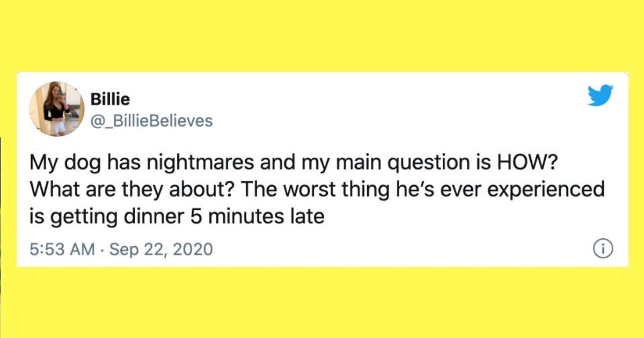Open the Billie display name

point(110,100)
